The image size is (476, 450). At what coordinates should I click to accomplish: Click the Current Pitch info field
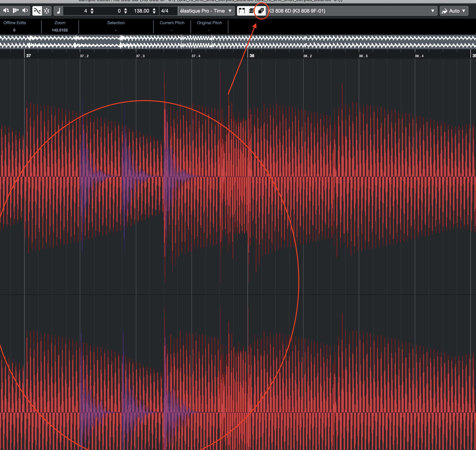pyautogui.click(x=172, y=26)
